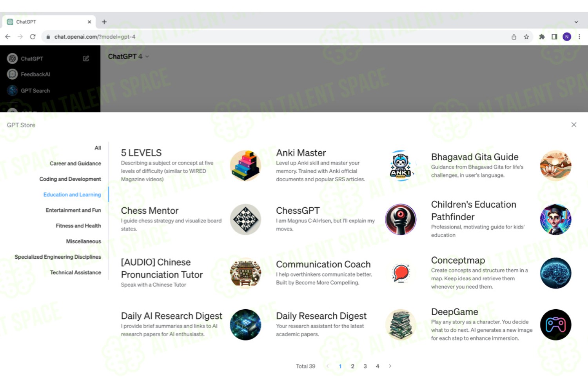
Task: Open the Chinese Pronunciation Tutor icon
Action: 245,273
